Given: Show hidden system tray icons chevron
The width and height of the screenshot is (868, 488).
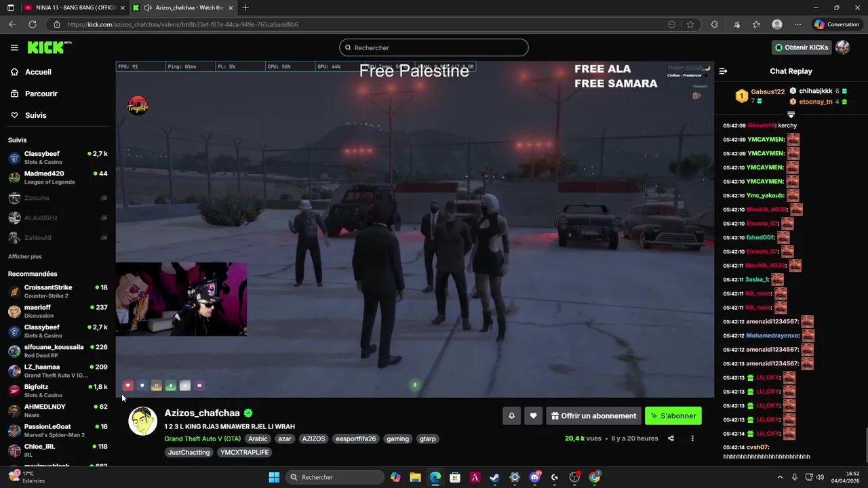Looking at the screenshot, I should point(780,477).
